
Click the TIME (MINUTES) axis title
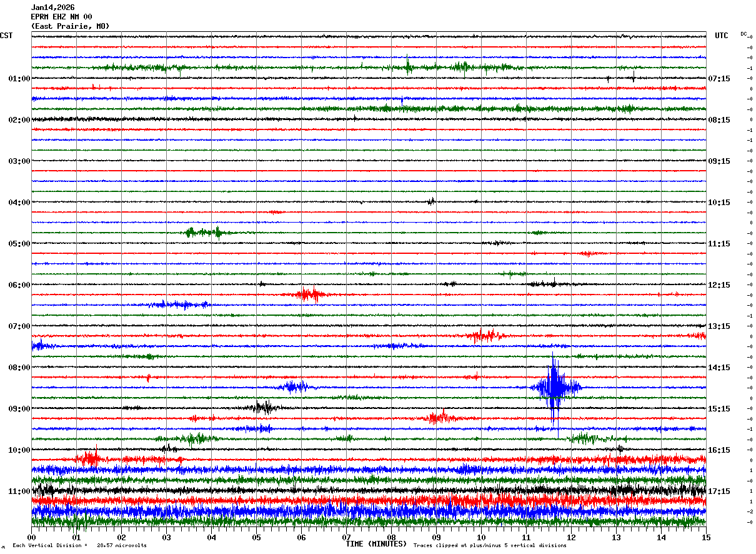point(376,544)
